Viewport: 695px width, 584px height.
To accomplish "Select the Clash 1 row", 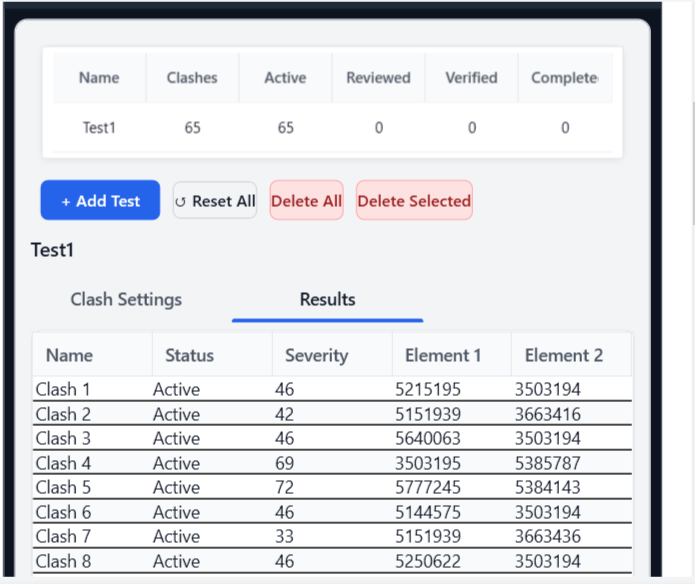I will click(x=332, y=389).
